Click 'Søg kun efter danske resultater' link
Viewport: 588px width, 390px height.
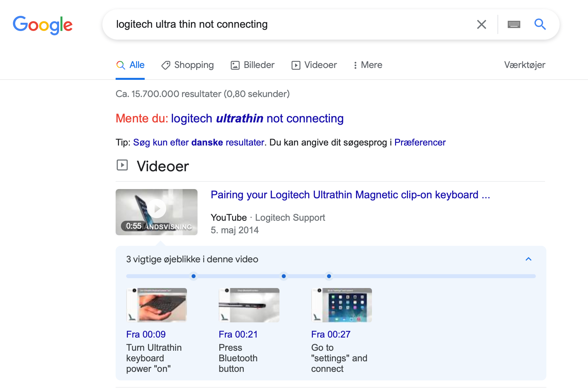[199, 143]
